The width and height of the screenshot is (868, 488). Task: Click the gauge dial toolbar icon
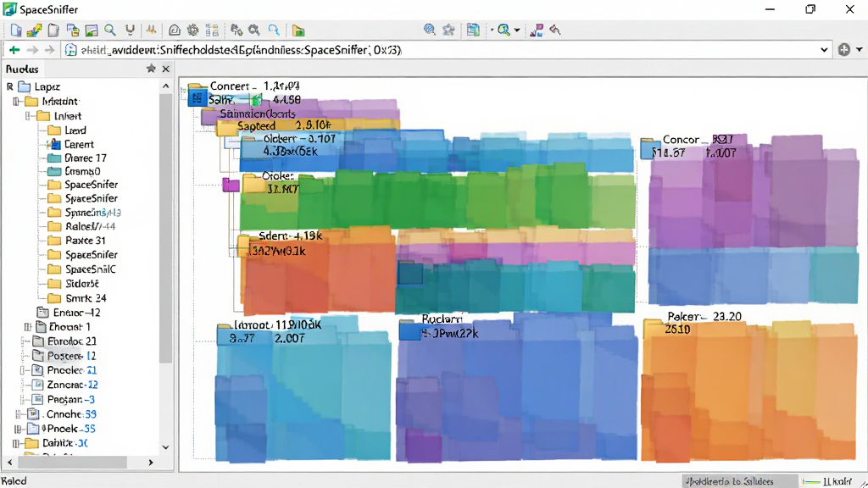point(175,30)
